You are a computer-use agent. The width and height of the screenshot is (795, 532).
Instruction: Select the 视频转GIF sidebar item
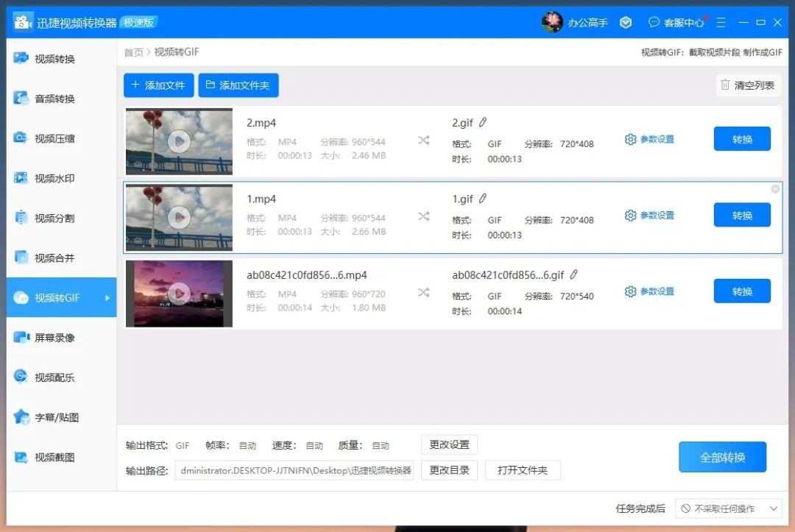click(61, 297)
